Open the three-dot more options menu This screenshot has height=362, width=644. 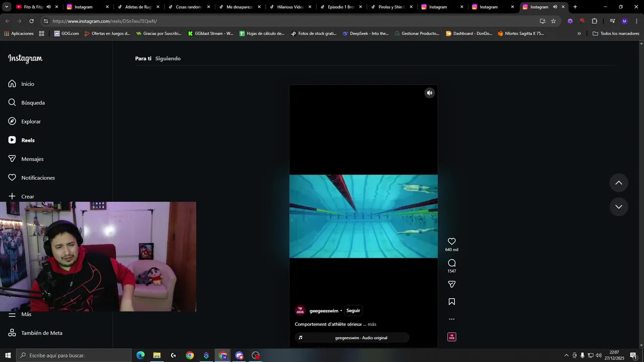tap(452, 319)
